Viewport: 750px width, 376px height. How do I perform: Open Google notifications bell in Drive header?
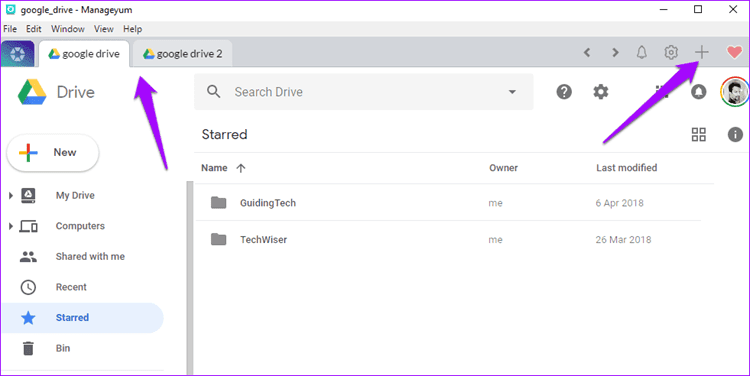(698, 91)
